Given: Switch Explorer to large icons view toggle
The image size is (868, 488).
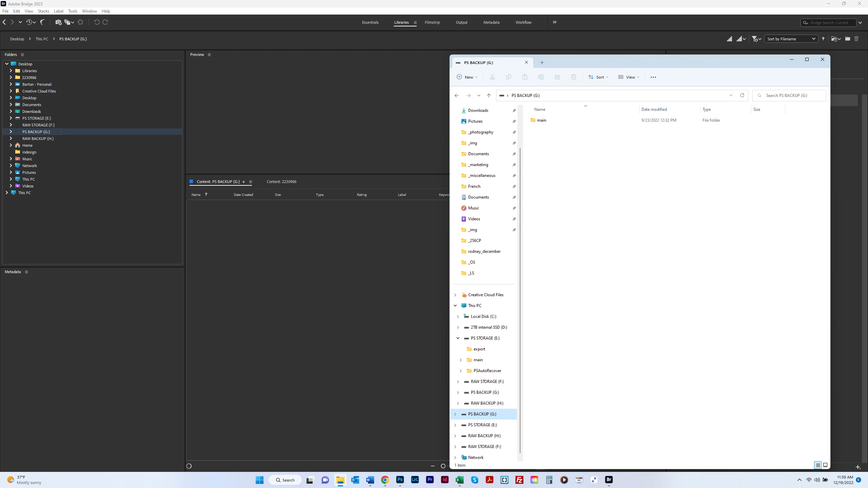Looking at the screenshot, I should tap(825, 465).
